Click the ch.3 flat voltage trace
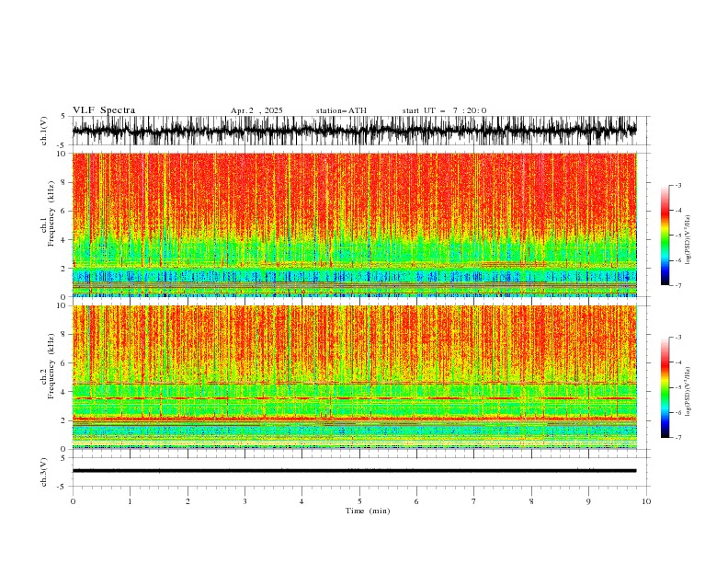 [x=355, y=471]
